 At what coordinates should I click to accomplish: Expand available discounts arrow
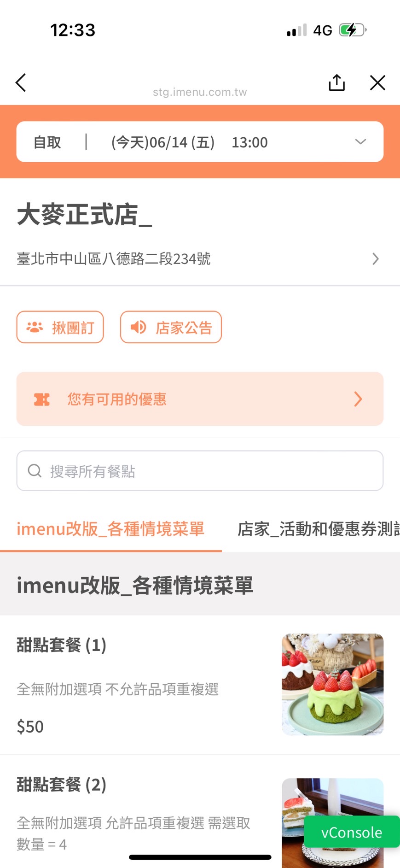click(358, 399)
